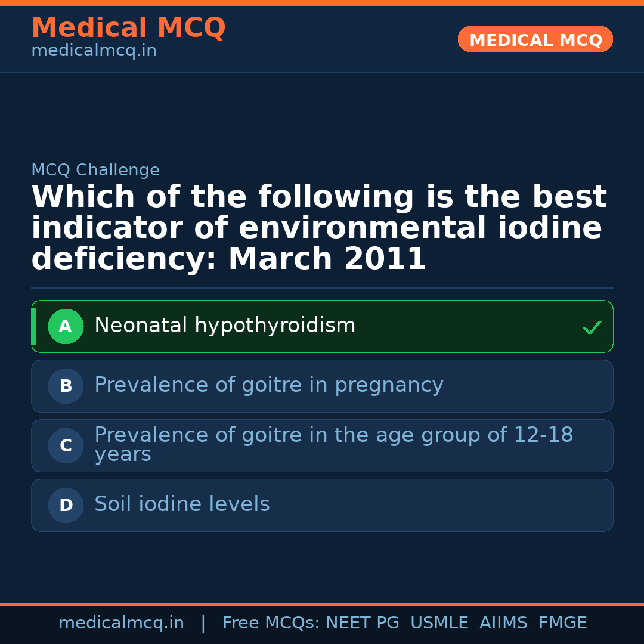Open medicalmcq.in link in footer
Viewport: 644px width, 644px height.
pyautogui.click(x=121, y=623)
